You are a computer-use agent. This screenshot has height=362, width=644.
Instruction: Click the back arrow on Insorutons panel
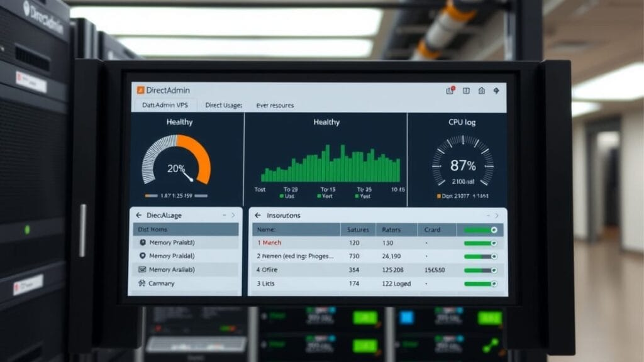pos(257,215)
